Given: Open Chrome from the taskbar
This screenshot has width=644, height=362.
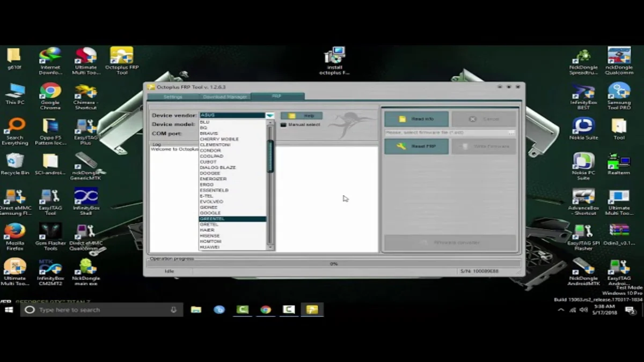Looking at the screenshot, I should pyautogui.click(x=266, y=310).
